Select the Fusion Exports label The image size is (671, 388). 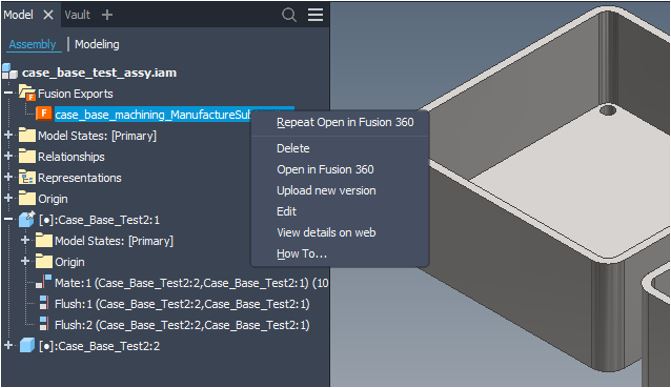pyautogui.click(x=75, y=94)
